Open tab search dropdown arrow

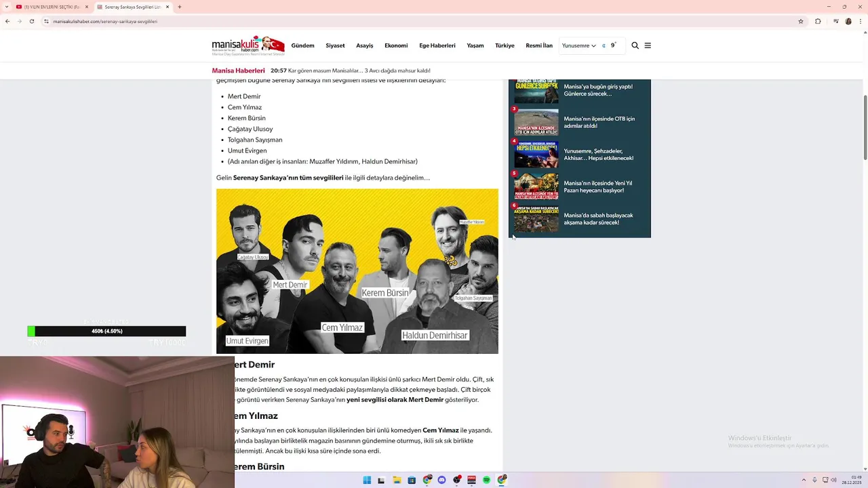coord(7,7)
